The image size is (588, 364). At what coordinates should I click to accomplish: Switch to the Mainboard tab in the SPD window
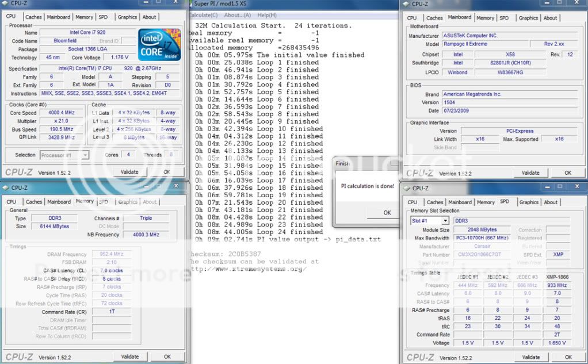(460, 202)
